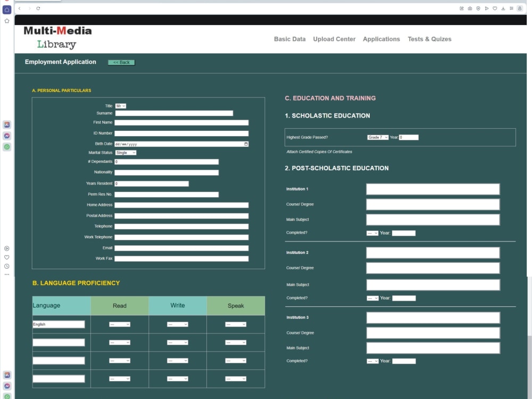Open the Institution 3 Completed dropdown

372,361
